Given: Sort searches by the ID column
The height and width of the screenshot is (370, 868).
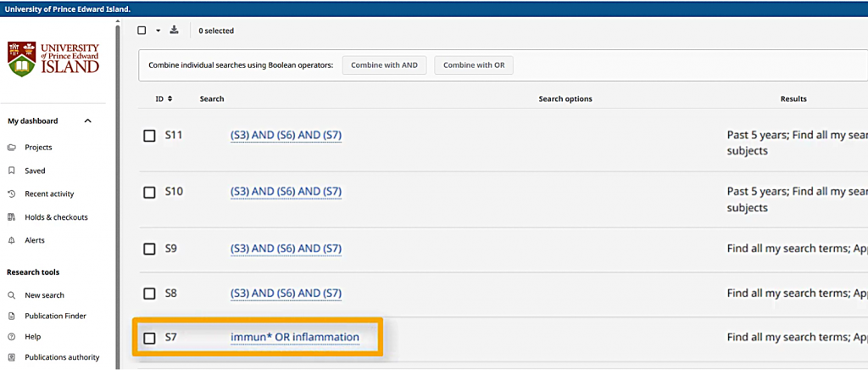Looking at the screenshot, I should [164, 99].
